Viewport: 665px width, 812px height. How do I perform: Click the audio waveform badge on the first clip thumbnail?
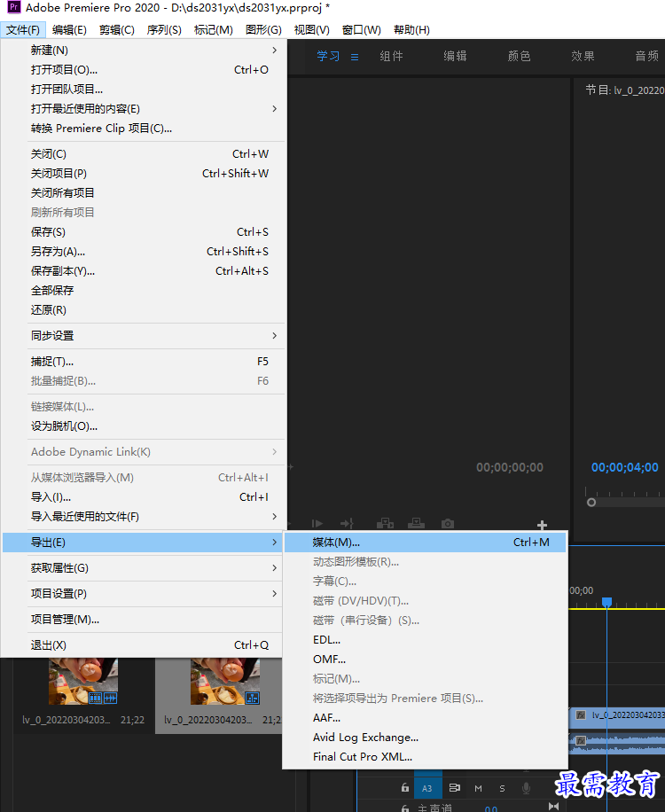point(110,698)
